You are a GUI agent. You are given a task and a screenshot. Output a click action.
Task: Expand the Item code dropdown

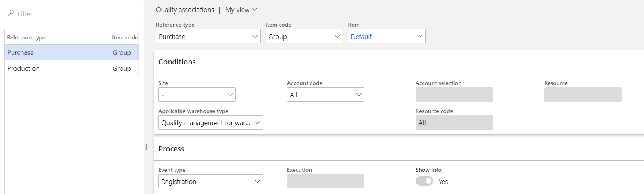pyautogui.click(x=337, y=37)
